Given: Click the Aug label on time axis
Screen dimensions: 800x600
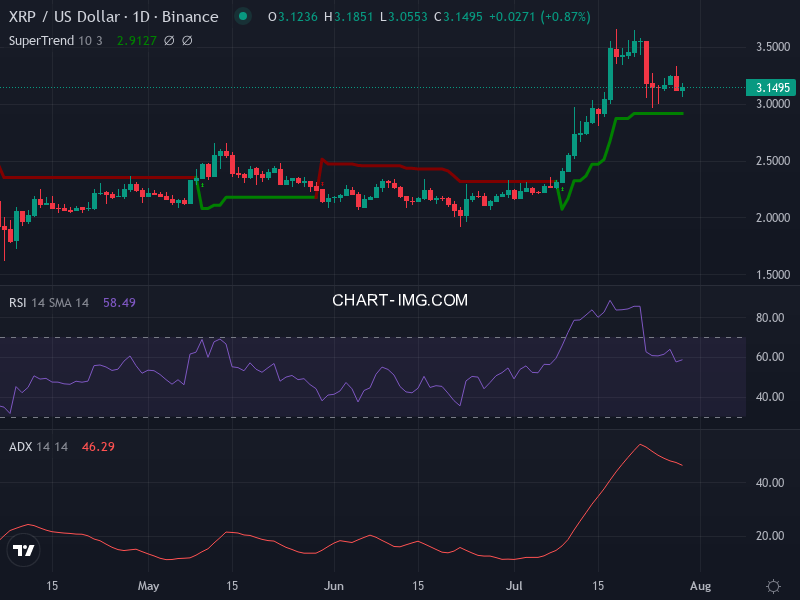Looking at the screenshot, I should tap(701, 586).
